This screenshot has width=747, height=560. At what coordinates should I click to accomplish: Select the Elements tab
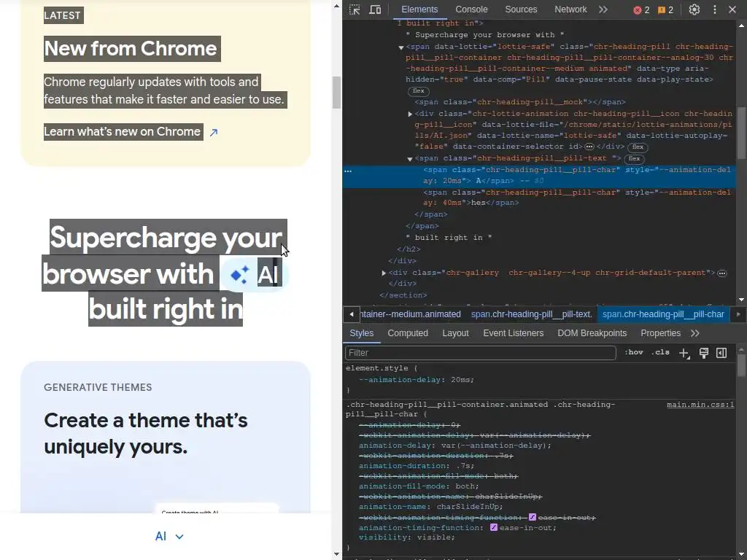419,9
